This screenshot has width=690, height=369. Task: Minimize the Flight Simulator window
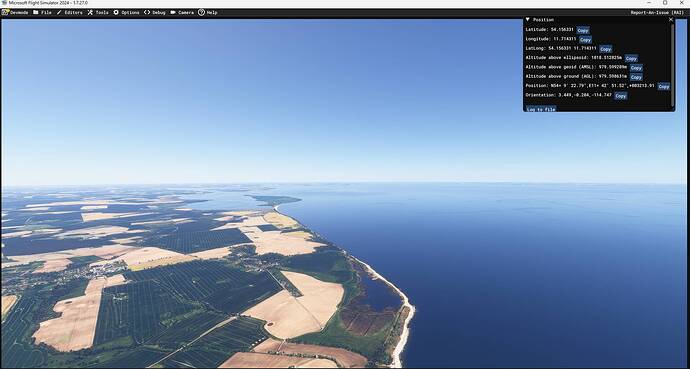click(649, 3)
